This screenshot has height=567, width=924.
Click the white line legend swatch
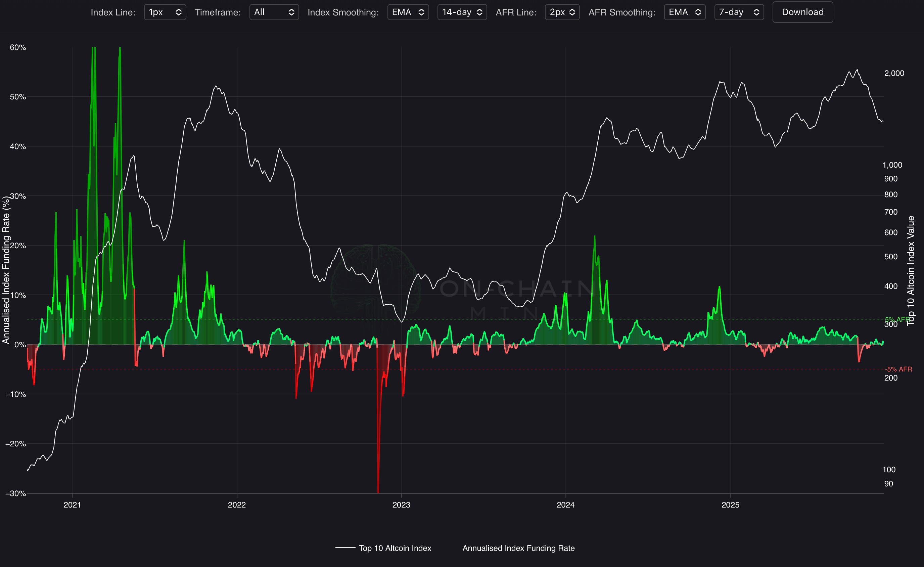(345, 548)
